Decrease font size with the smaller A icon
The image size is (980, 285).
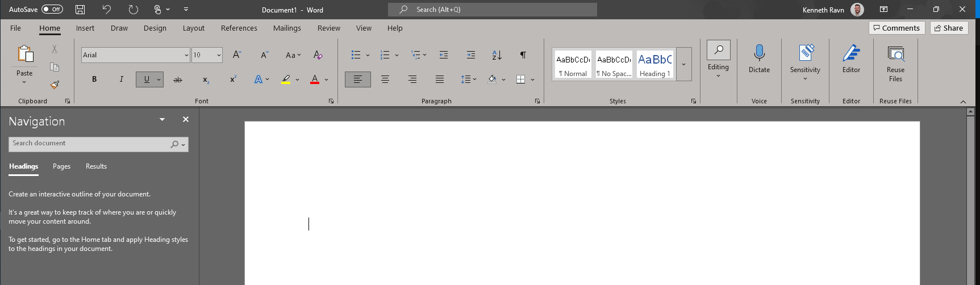coord(264,55)
